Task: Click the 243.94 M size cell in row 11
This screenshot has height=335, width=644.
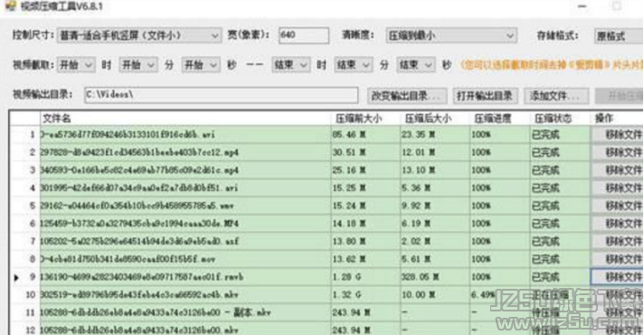Action: (366, 312)
